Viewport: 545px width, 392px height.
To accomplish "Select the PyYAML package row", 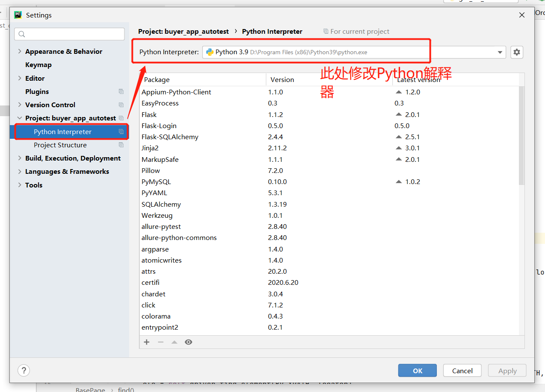I will click(329, 193).
